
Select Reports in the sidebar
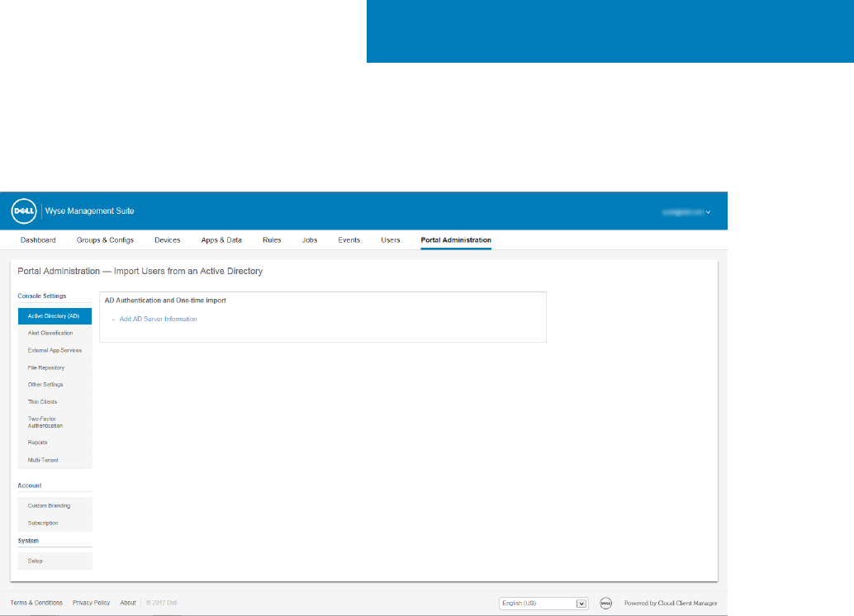coord(55,443)
